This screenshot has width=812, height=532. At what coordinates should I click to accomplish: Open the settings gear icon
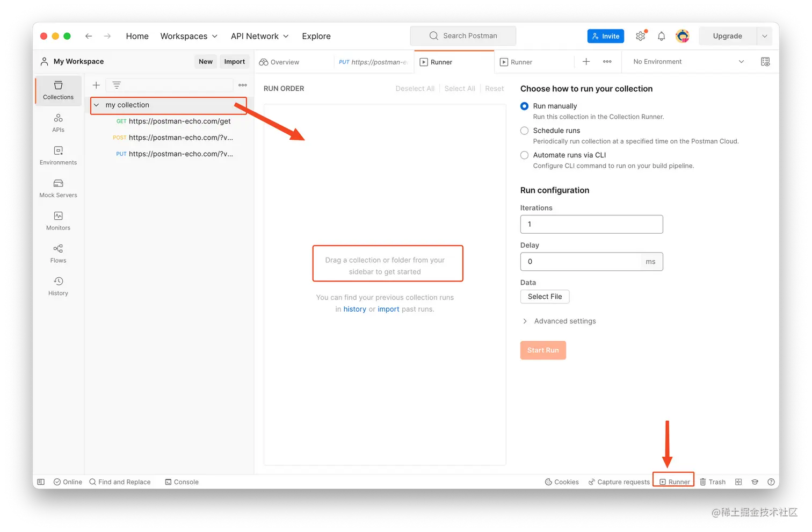tap(641, 36)
